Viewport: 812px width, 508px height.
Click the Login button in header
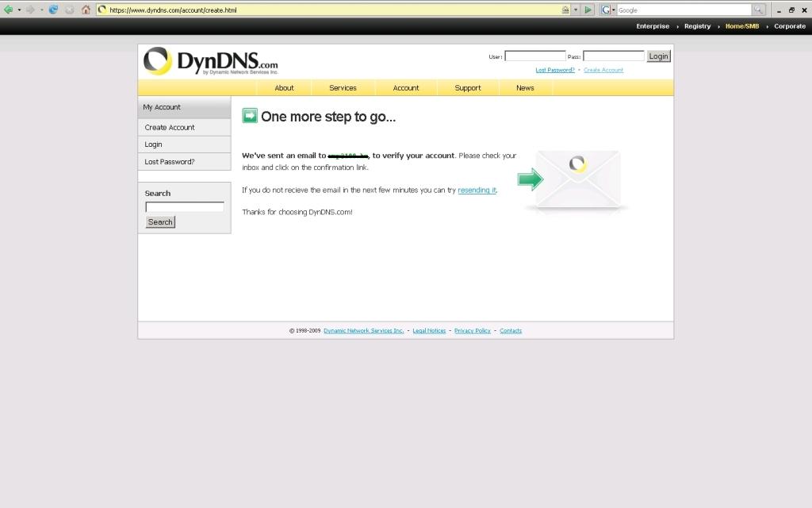pyautogui.click(x=659, y=56)
